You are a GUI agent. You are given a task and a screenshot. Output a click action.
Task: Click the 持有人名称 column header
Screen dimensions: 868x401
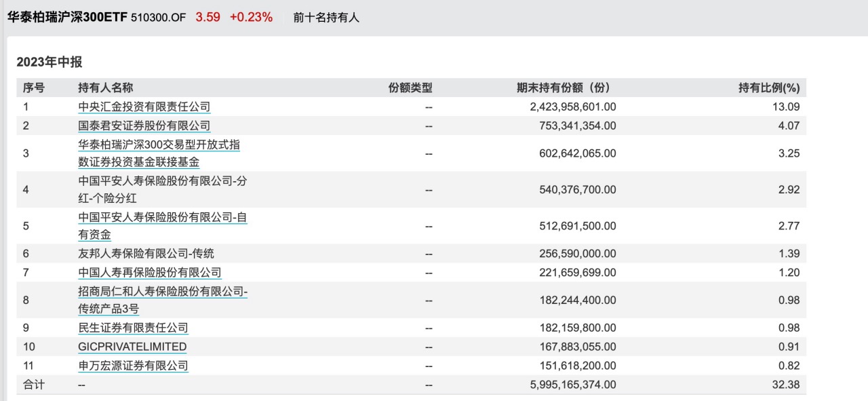(x=106, y=88)
